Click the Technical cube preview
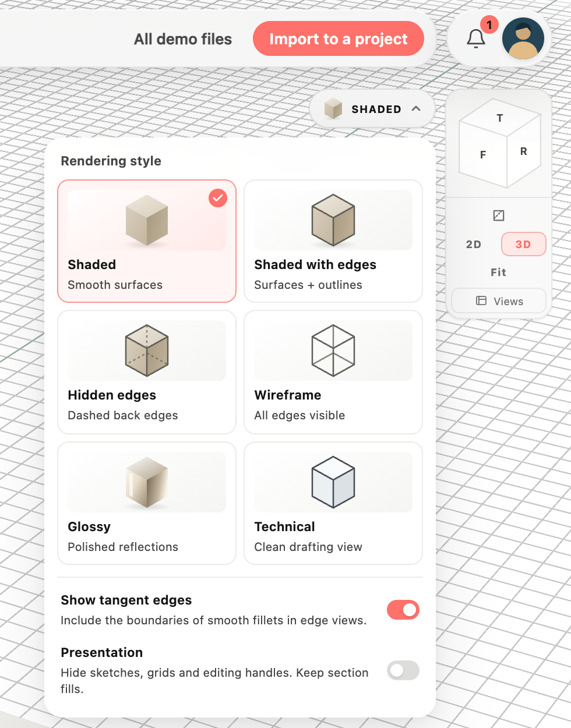Image resolution: width=571 pixels, height=728 pixels. point(333,482)
